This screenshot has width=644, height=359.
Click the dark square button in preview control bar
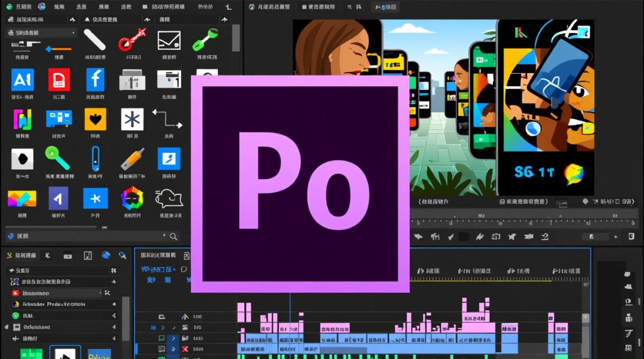tap(464, 236)
